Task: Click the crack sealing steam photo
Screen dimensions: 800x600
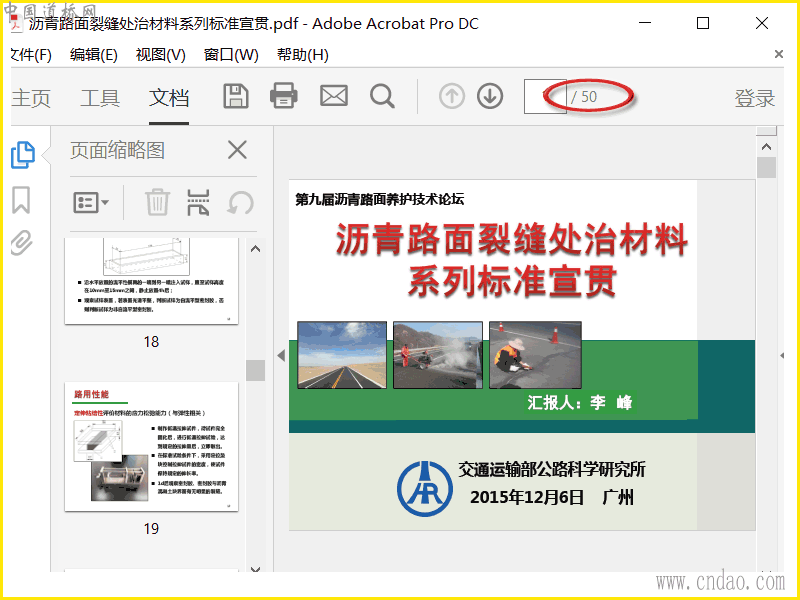Action: [438, 355]
